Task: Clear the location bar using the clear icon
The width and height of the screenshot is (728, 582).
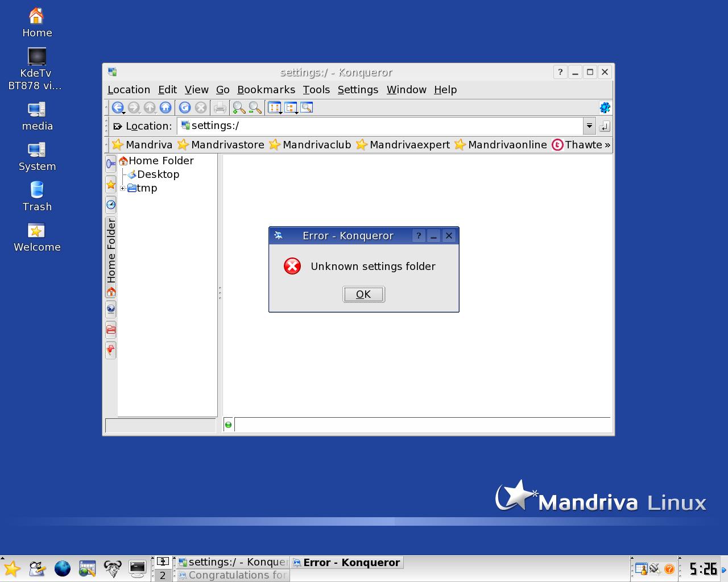Action: point(118,126)
